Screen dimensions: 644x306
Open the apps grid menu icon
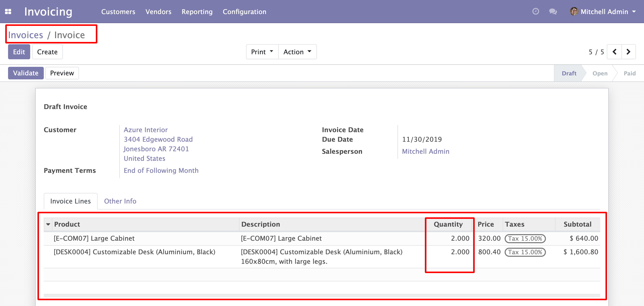point(8,12)
